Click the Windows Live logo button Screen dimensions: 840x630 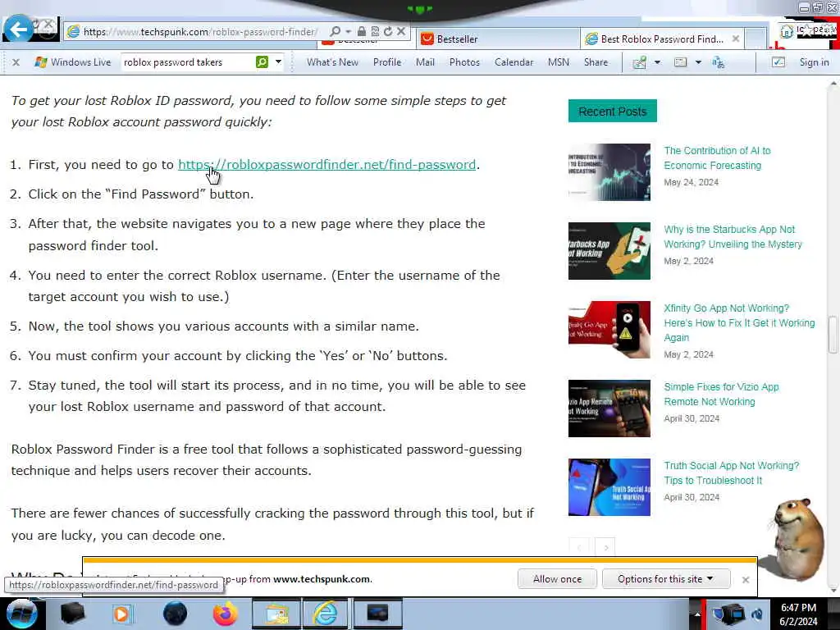72,62
